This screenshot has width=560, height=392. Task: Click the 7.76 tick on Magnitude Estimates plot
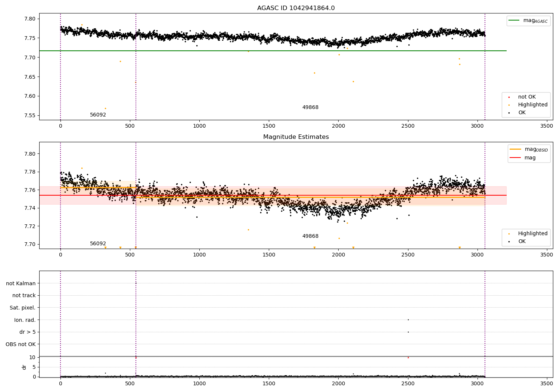pyautogui.click(x=29, y=190)
